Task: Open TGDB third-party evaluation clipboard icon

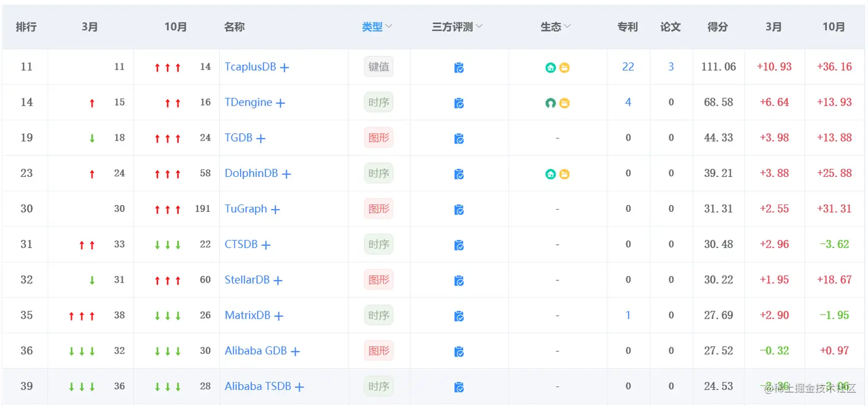Action: pyautogui.click(x=459, y=139)
